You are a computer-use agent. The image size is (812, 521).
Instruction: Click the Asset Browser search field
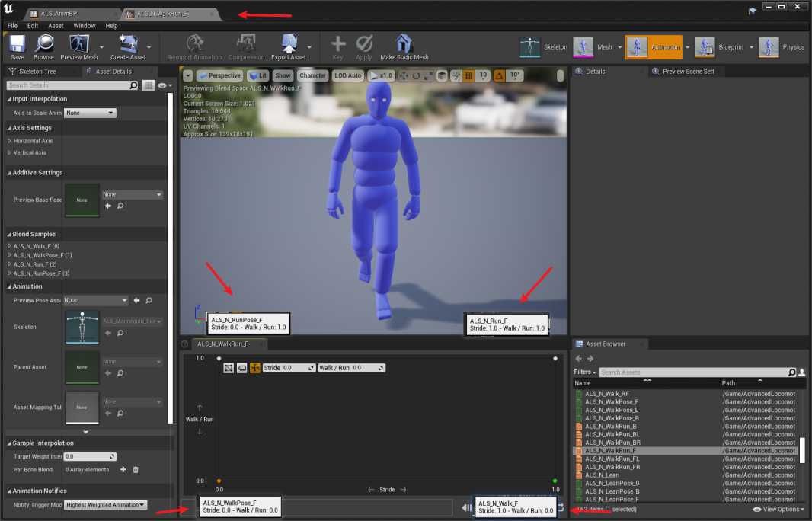pos(693,372)
